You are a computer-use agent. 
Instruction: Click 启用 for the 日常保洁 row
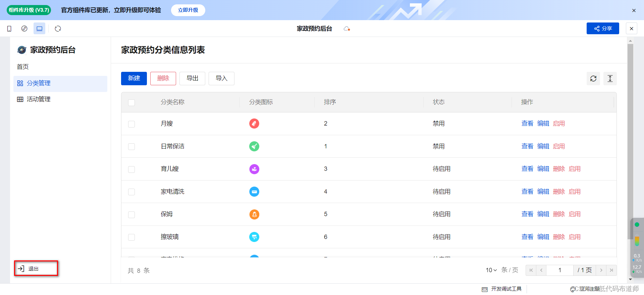coord(559,146)
